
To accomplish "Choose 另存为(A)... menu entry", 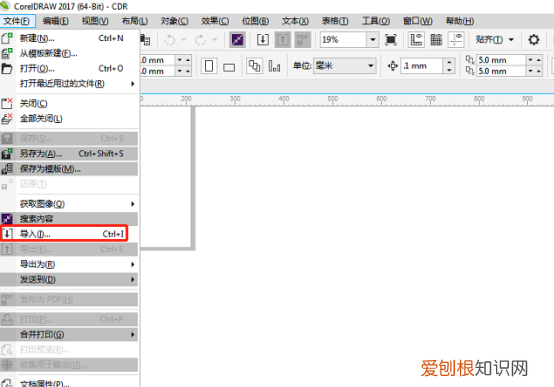I will [x=69, y=154].
